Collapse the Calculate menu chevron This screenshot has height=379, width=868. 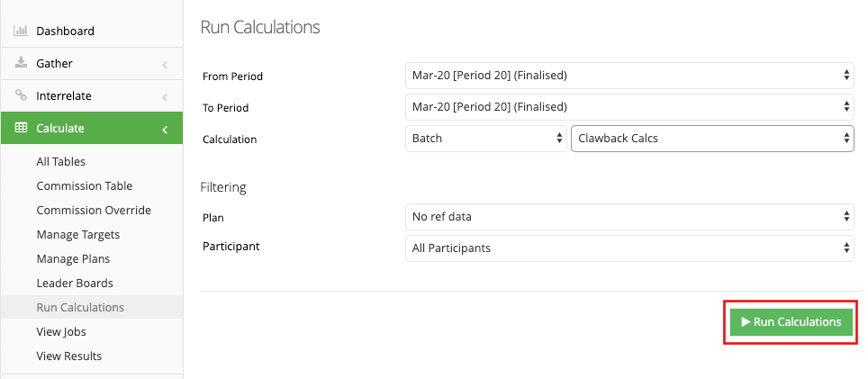165,130
